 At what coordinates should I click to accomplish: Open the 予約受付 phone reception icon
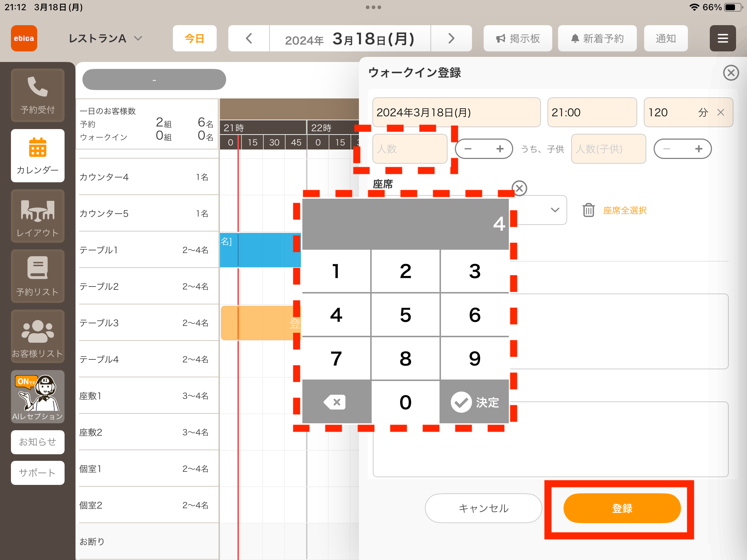pyautogui.click(x=38, y=95)
